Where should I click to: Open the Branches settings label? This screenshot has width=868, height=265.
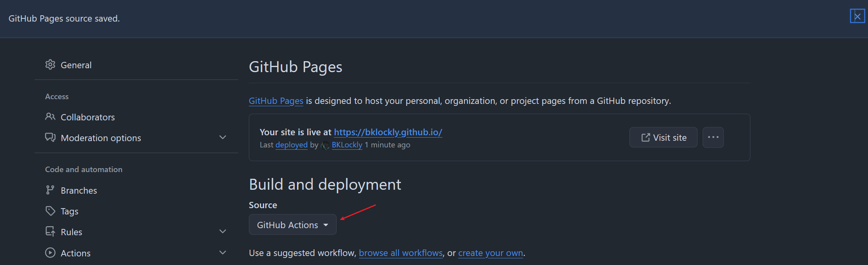point(79,191)
